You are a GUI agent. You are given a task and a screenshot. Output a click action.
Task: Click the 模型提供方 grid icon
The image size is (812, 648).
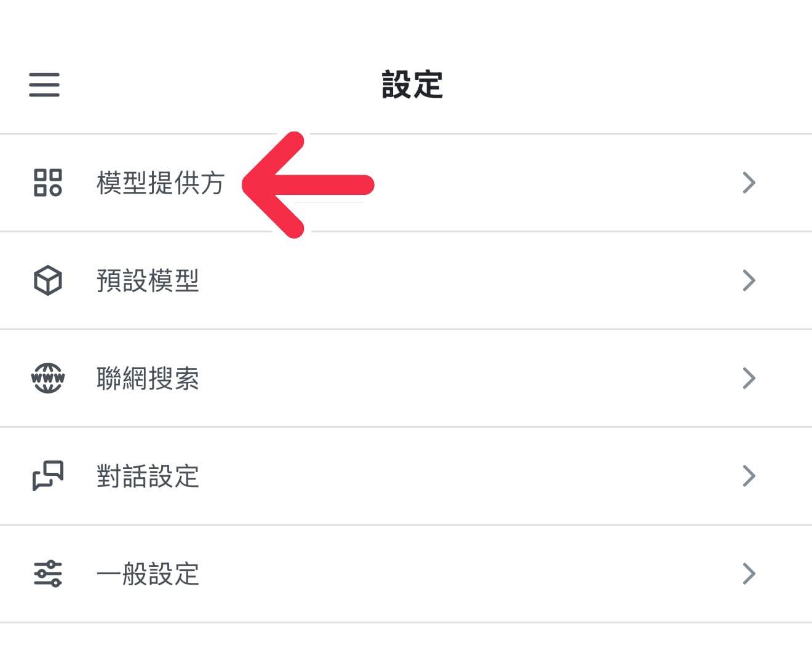pyautogui.click(x=47, y=183)
